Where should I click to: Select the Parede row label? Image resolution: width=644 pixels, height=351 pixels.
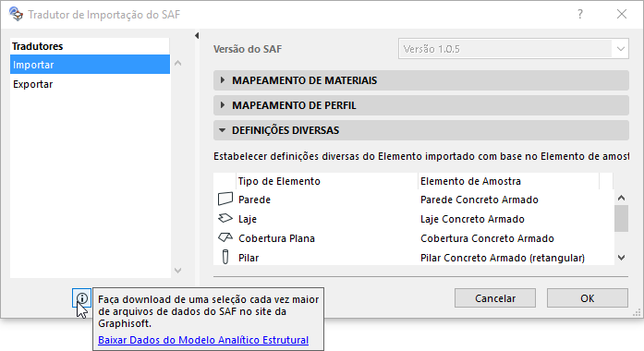254,200
